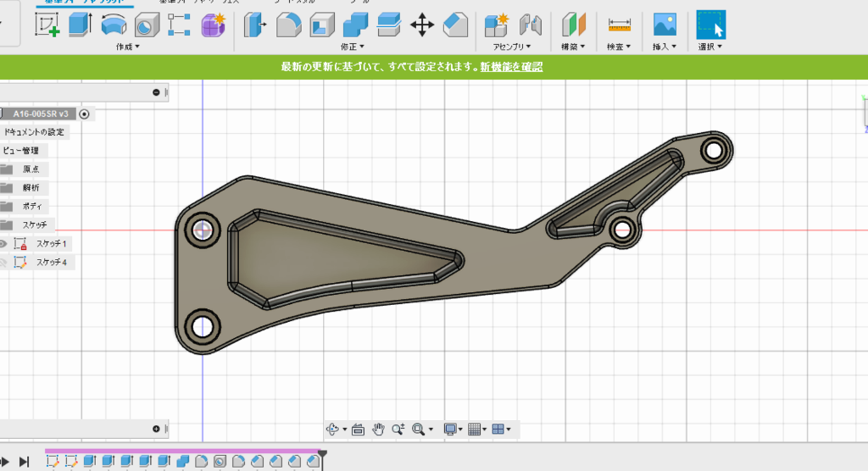
Task: Click the go-to-end timeline playback button
Action: (25, 462)
